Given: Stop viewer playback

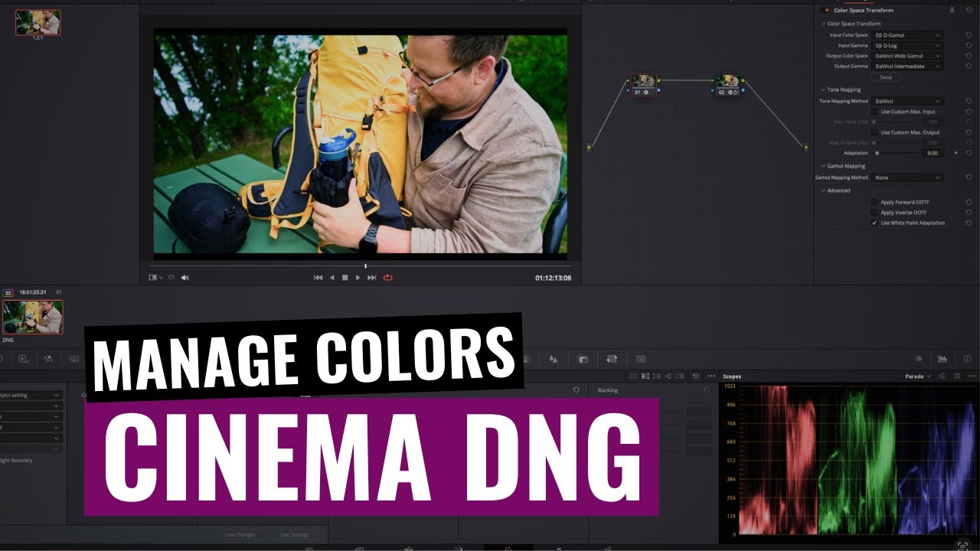Looking at the screenshot, I should pos(345,278).
